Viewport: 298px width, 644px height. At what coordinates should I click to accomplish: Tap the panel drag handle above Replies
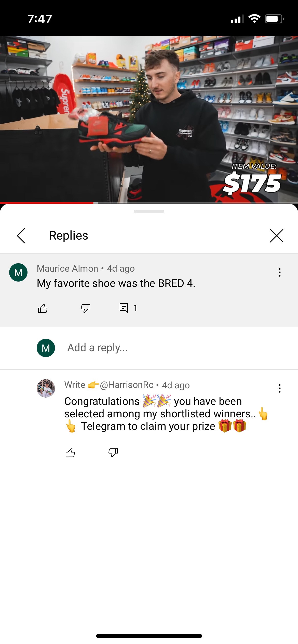149,211
